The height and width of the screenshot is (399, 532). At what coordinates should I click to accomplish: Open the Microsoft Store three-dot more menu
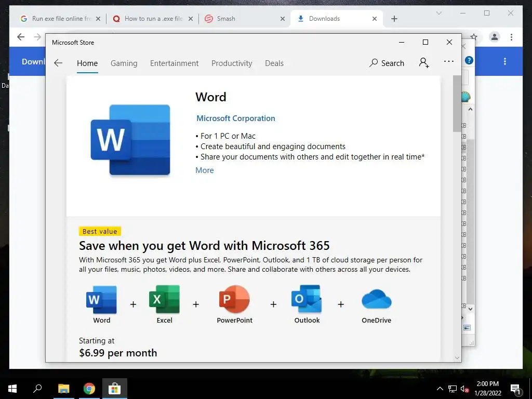point(448,61)
